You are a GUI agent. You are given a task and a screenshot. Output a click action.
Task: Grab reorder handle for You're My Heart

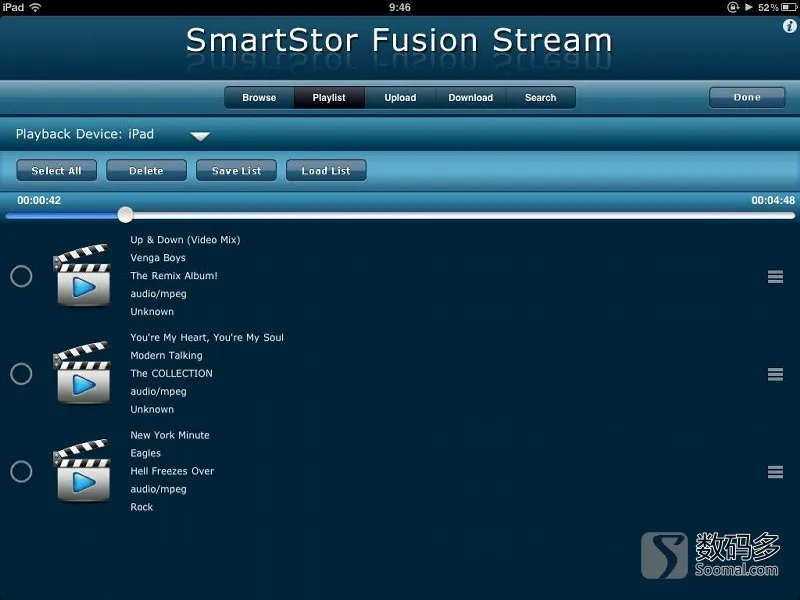(x=775, y=374)
